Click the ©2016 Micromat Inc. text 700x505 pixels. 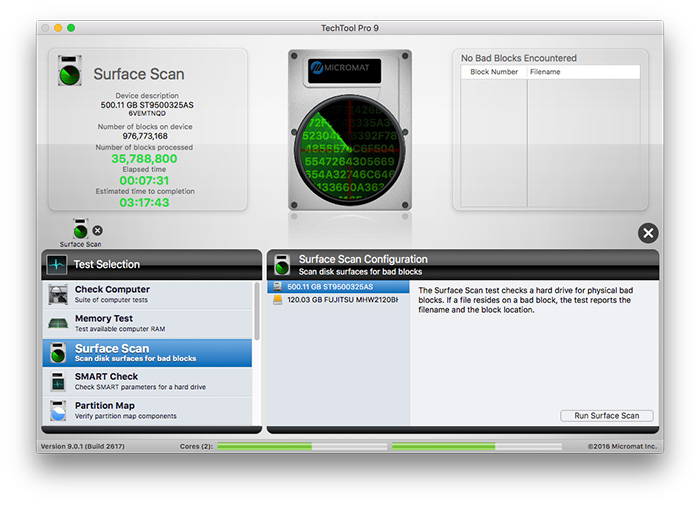pyautogui.click(x=622, y=446)
